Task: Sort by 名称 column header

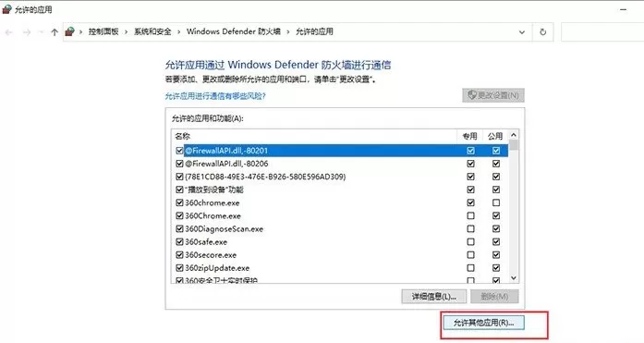Action: click(314, 136)
